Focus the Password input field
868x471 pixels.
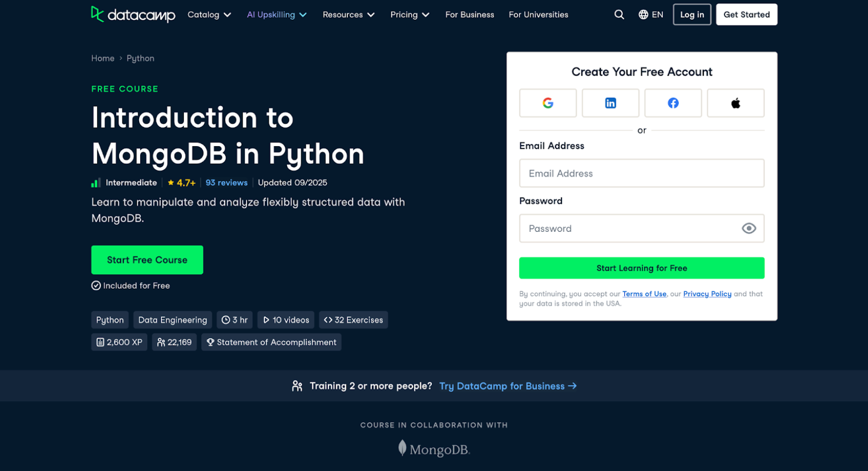pyautogui.click(x=642, y=229)
